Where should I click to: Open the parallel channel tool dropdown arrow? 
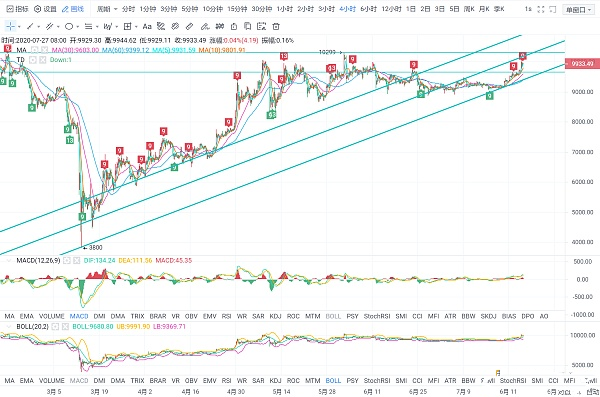click(58, 27)
